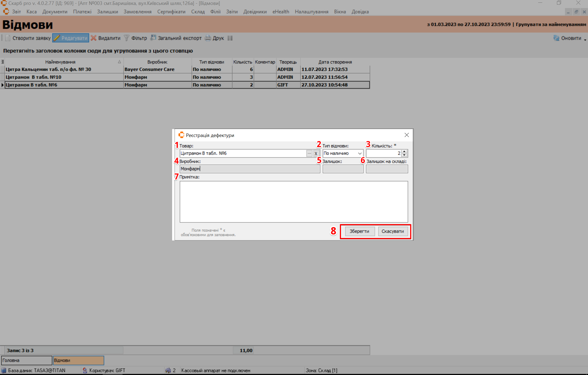Click the red Видалити cross icon
The width and height of the screenshot is (588, 375).
pyautogui.click(x=93, y=38)
